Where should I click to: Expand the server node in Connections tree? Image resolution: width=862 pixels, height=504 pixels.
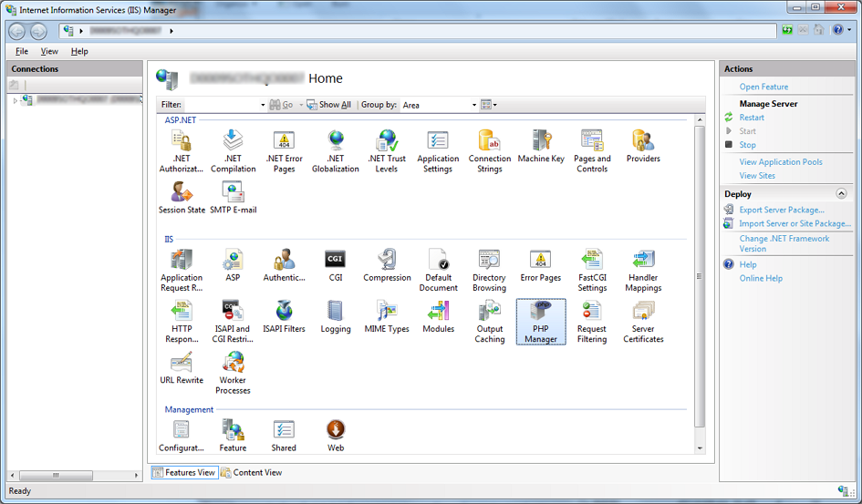tap(15, 100)
